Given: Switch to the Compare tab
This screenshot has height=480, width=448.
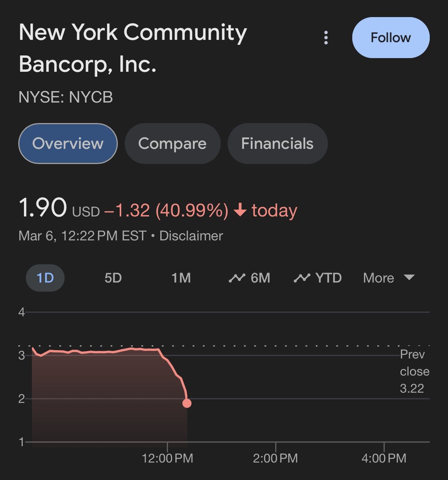Looking at the screenshot, I should pos(172,144).
